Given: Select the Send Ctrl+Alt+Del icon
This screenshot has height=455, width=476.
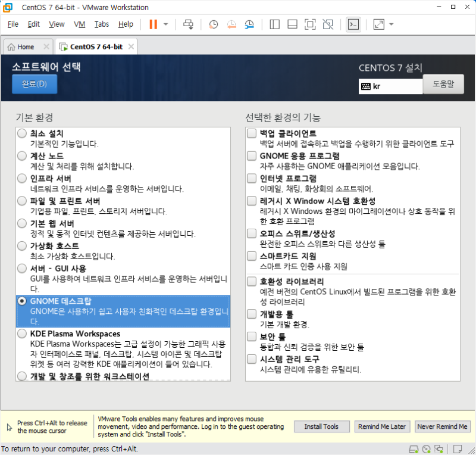Looking at the screenshot, I should pos(189,24).
